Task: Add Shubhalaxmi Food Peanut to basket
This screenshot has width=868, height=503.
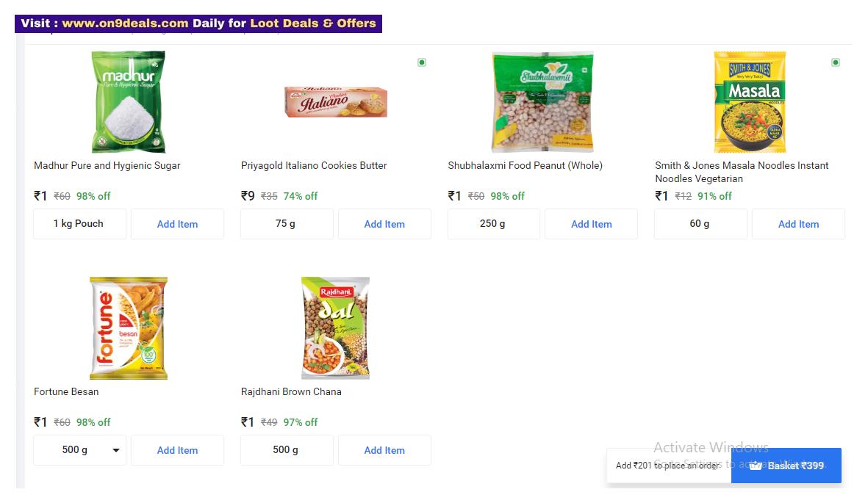Action: 591,224
